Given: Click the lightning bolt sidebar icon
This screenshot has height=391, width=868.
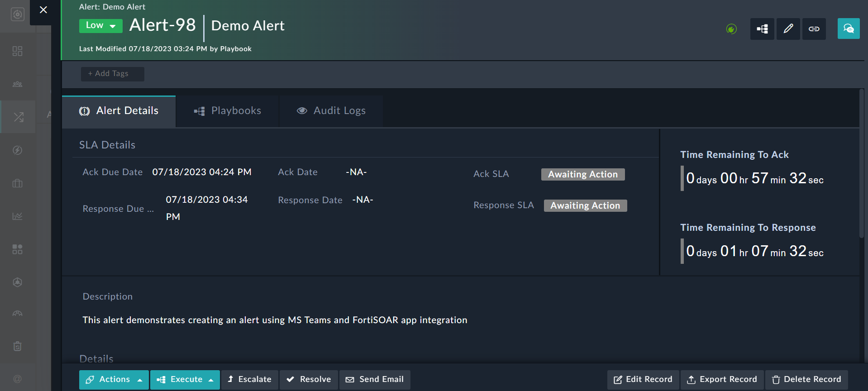Looking at the screenshot, I should 17,150.
